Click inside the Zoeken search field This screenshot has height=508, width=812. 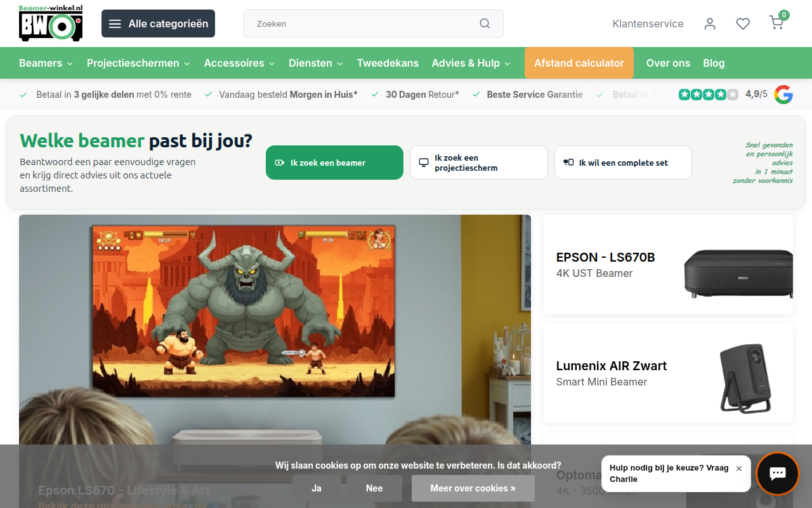374,23
